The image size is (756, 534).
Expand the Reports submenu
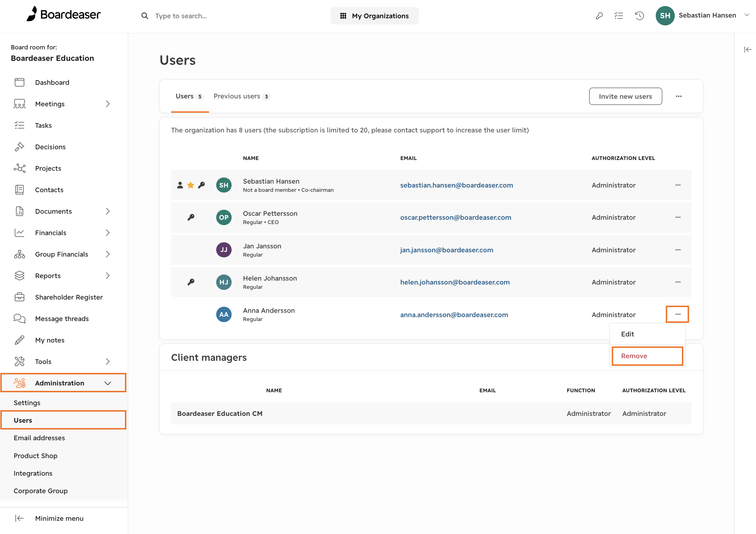[x=108, y=276]
